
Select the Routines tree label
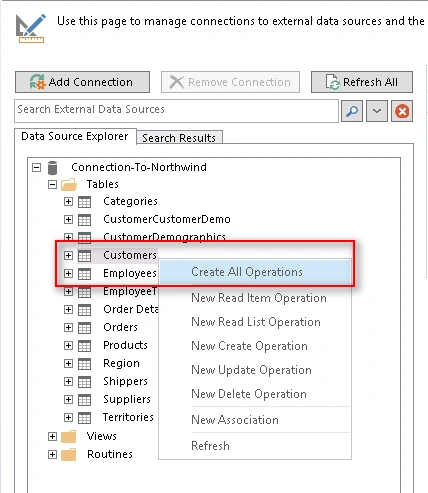(x=110, y=454)
